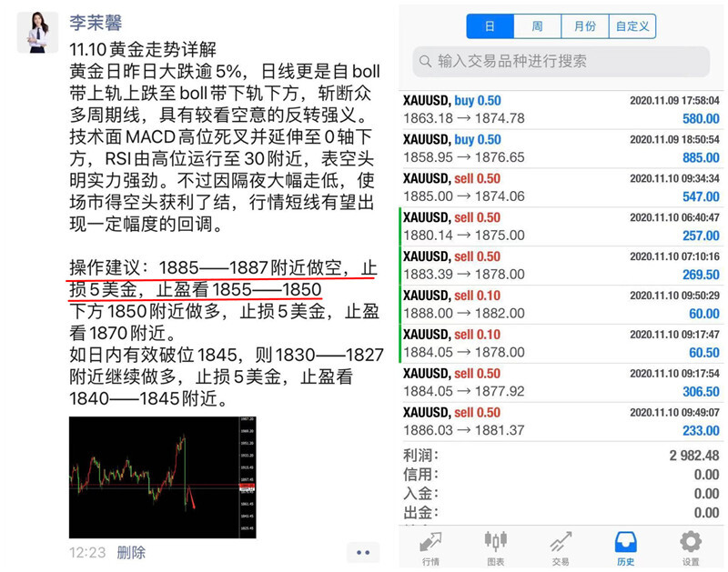Focus the 输入交易品种进行搜索 search field
This screenshot has height=572, width=728.
coord(561,61)
